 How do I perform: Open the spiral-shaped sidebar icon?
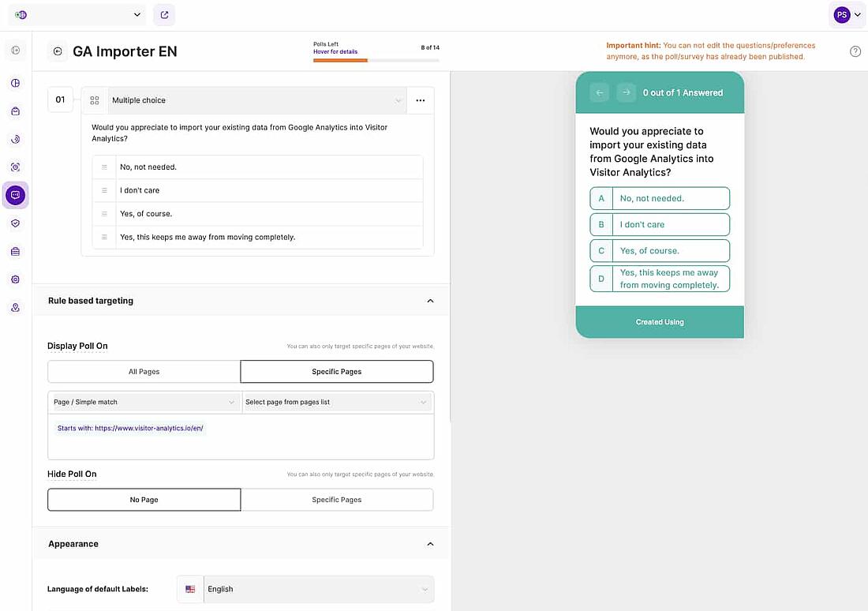coord(16,139)
